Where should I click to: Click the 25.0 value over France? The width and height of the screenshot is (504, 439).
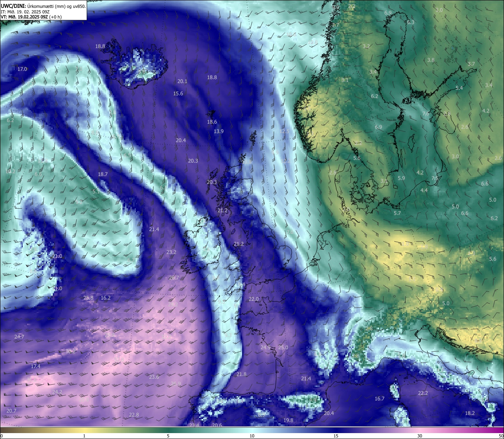tap(283, 347)
